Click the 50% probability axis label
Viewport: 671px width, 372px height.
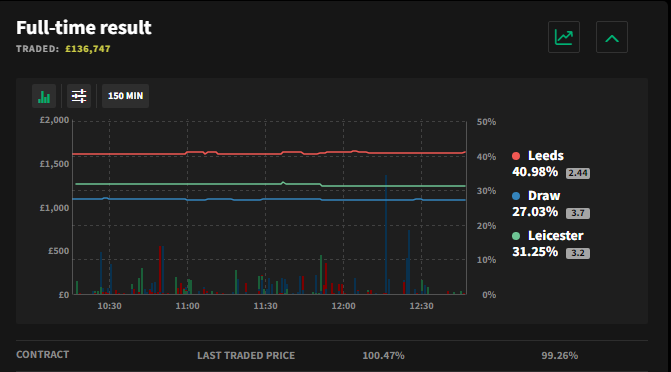coord(486,122)
